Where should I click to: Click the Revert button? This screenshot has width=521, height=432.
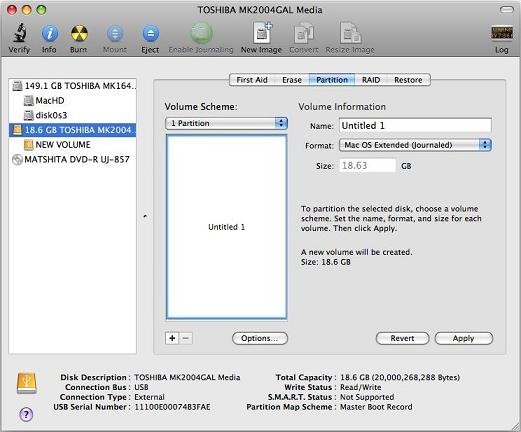pos(402,338)
